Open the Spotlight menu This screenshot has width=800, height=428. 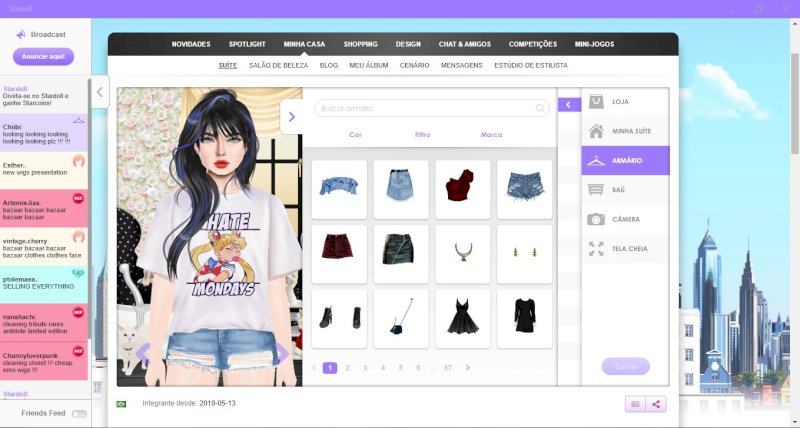[247, 44]
